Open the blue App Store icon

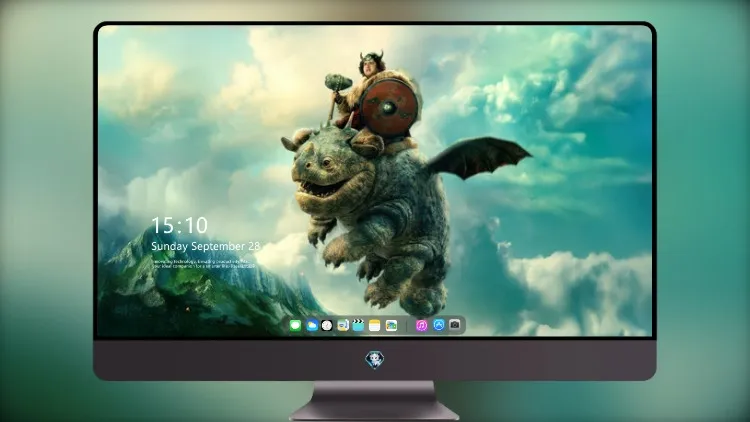439,325
